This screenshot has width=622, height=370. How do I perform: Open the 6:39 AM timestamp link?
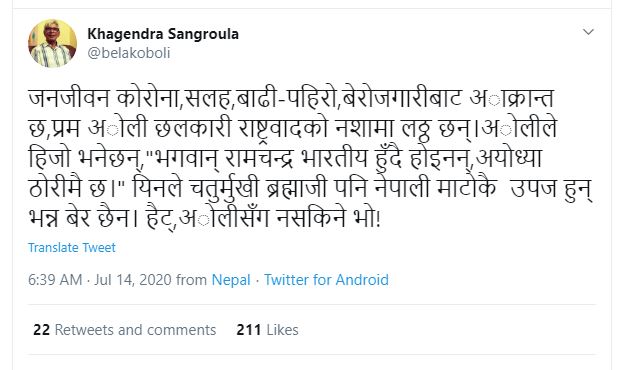(55, 280)
